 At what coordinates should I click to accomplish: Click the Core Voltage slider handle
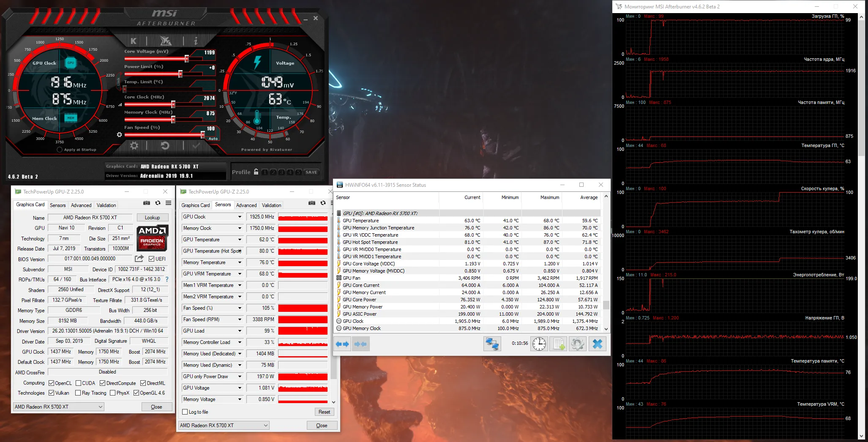tap(187, 59)
